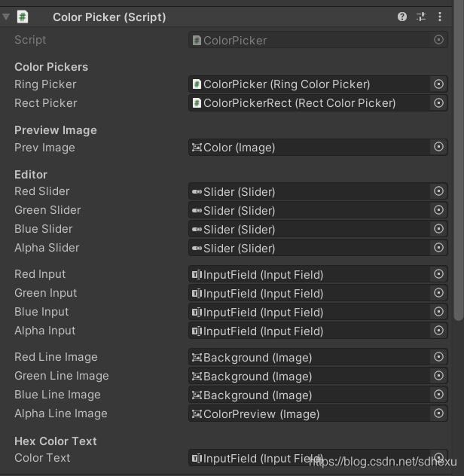Viewport: 464px width, 476px height.
Task: Open object picker for Rect Picker
Action: tap(438, 103)
